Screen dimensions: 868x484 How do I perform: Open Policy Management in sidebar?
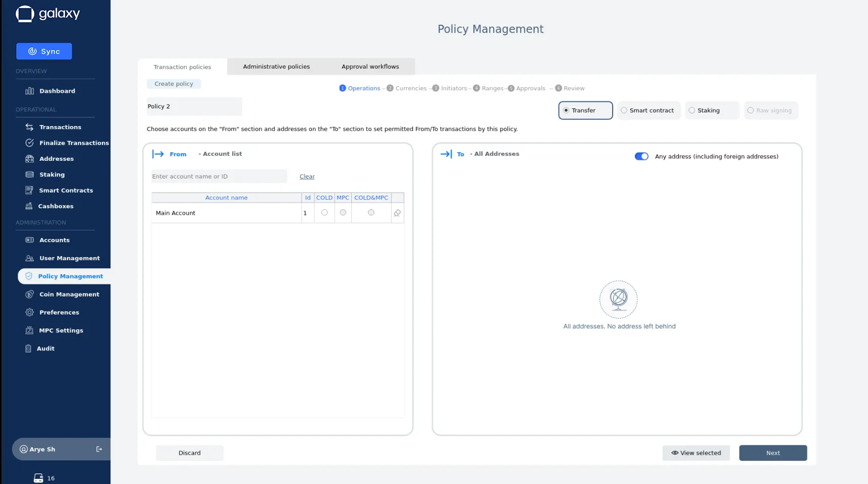(x=64, y=276)
